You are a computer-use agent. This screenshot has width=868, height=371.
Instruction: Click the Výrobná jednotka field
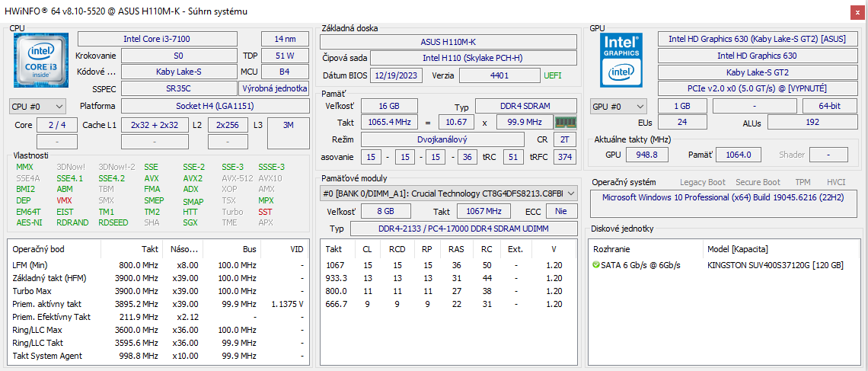(x=273, y=88)
